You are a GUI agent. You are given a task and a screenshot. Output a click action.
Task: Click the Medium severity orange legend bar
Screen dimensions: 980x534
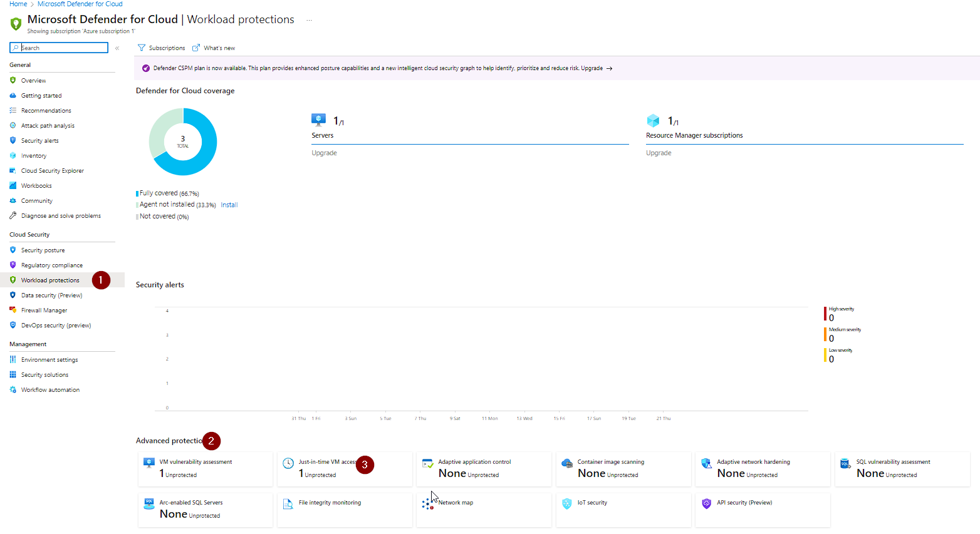[825, 334]
